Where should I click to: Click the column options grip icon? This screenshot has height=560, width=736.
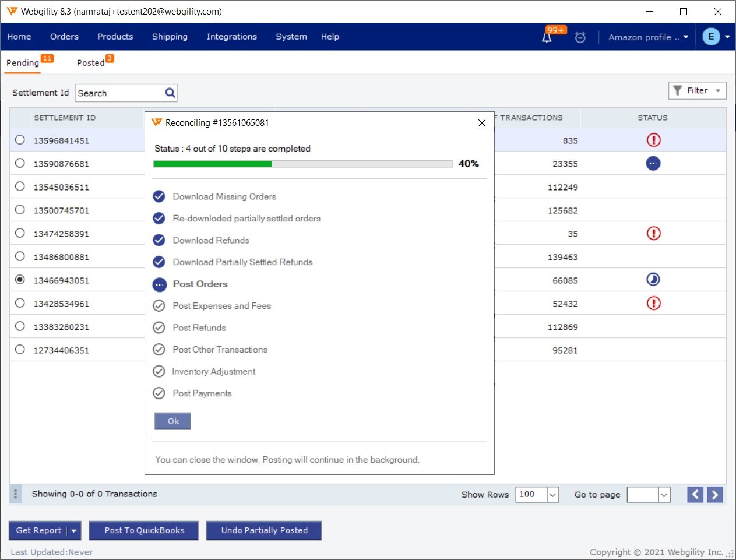click(15, 494)
